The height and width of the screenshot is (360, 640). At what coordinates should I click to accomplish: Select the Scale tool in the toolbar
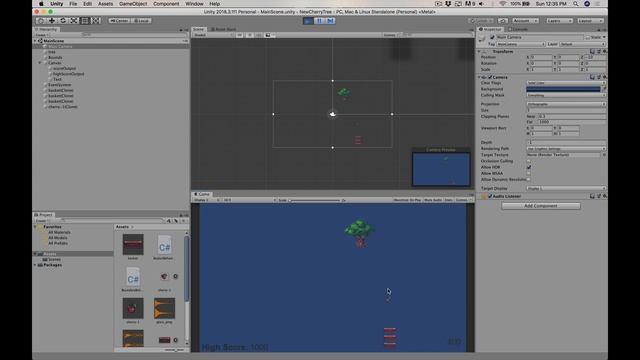(x=74, y=20)
